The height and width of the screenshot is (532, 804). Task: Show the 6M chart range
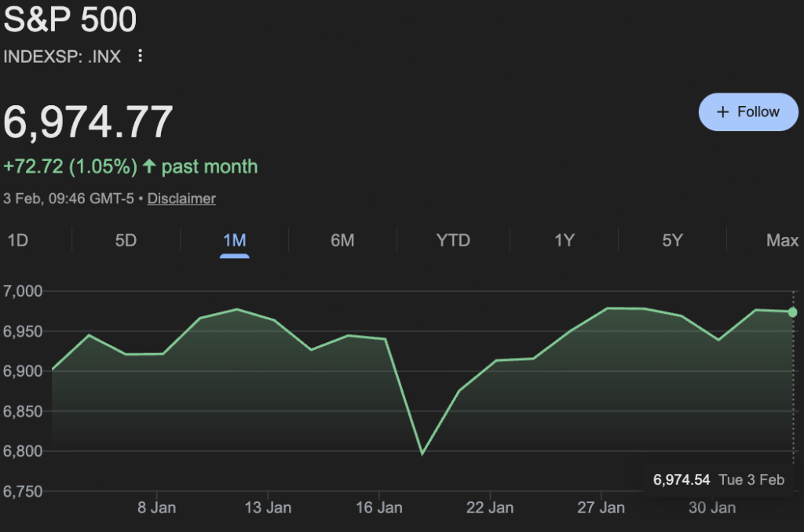[342, 240]
